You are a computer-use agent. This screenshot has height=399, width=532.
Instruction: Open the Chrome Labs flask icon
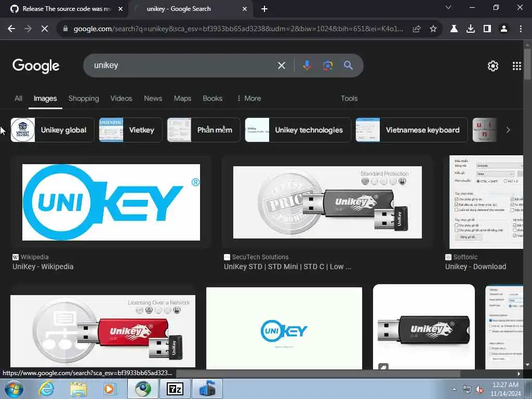pyautogui.click(x=454, y=29)
